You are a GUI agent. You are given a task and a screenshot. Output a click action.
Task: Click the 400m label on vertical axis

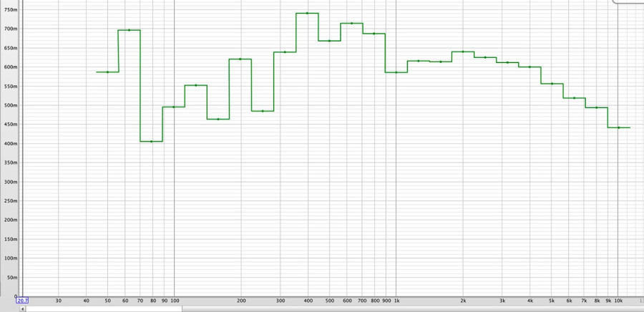click(10, 144)
